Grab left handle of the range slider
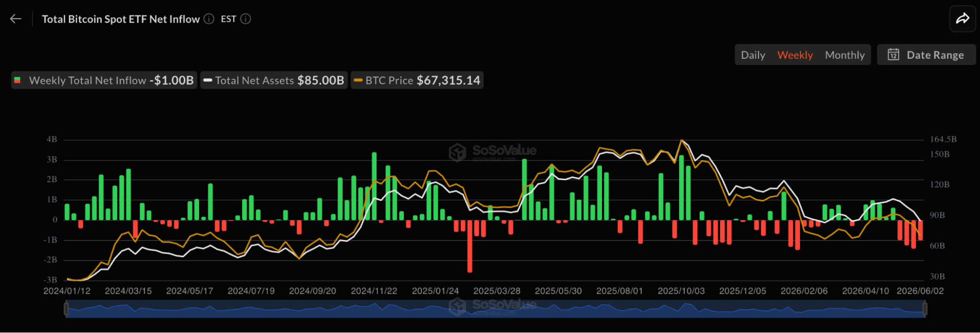Screen dimensions: 980x333 tap(66, 309)
